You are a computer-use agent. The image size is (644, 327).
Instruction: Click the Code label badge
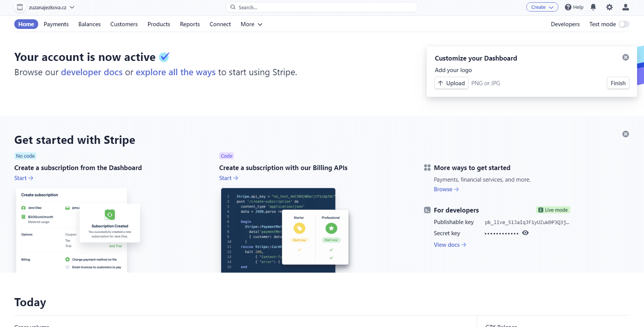coord(226,156)
